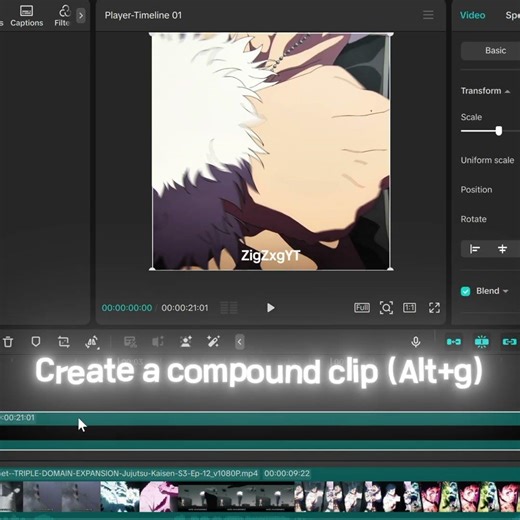Expand more media tabs with the arrow
Viewport: 520px width, 520px height.
coord(81,15)
